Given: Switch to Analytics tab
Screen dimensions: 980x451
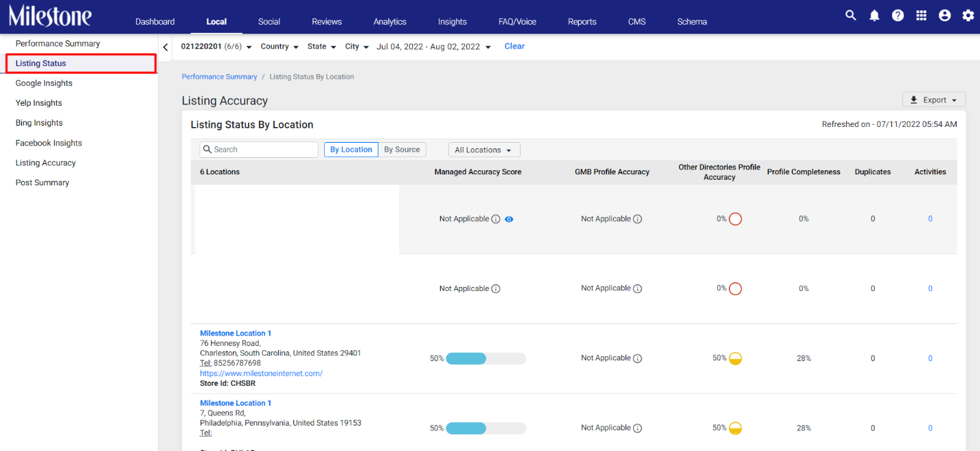Looking at the screenshot, I should pyautogui.click(x=390, y=22).
